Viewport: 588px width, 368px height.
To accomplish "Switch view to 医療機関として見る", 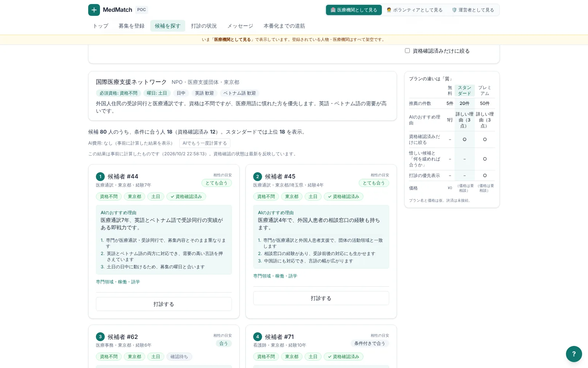I will pos(354,10).
